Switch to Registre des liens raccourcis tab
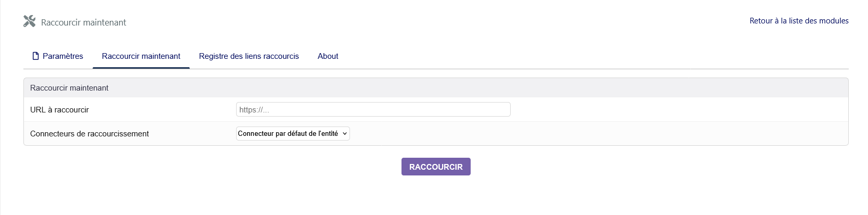The height and width of the screenshot is (215, 868). (x=249, y=56)
